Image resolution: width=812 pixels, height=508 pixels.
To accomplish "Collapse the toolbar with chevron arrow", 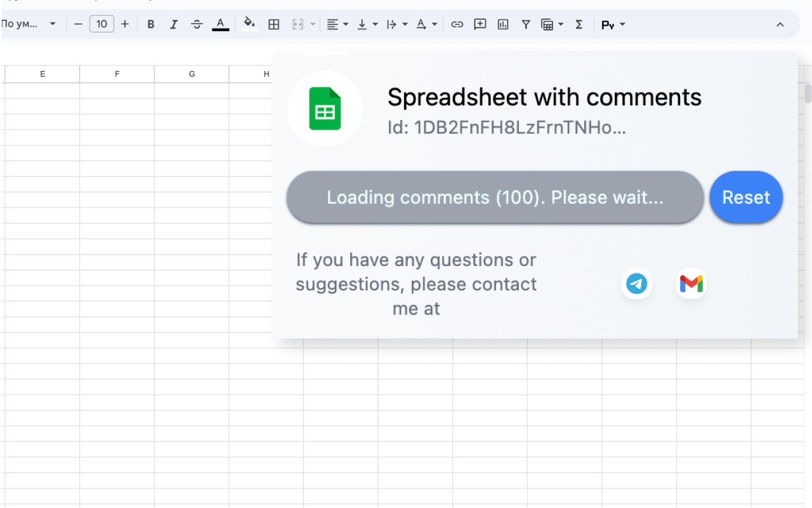I will (780, 25).
